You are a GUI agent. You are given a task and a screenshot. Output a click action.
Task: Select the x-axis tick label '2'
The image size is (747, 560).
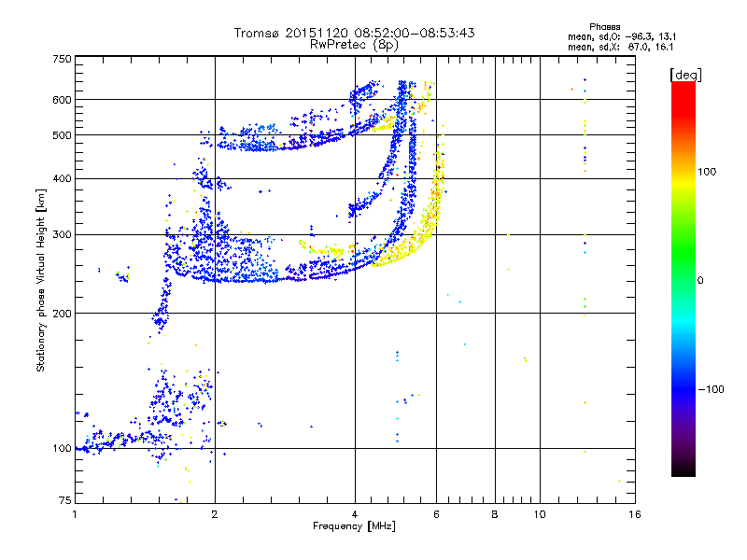coord(215,514)
